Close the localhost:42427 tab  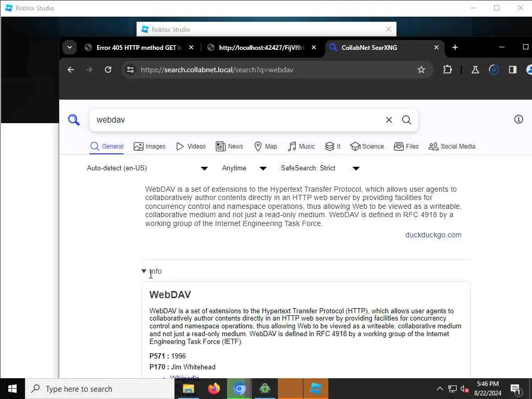tap(314, 47)
